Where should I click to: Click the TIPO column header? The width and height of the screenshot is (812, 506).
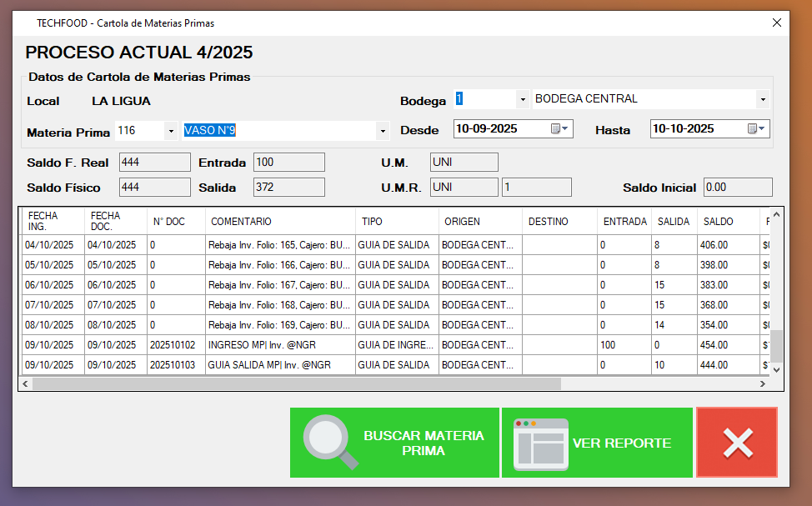[397, 222]
